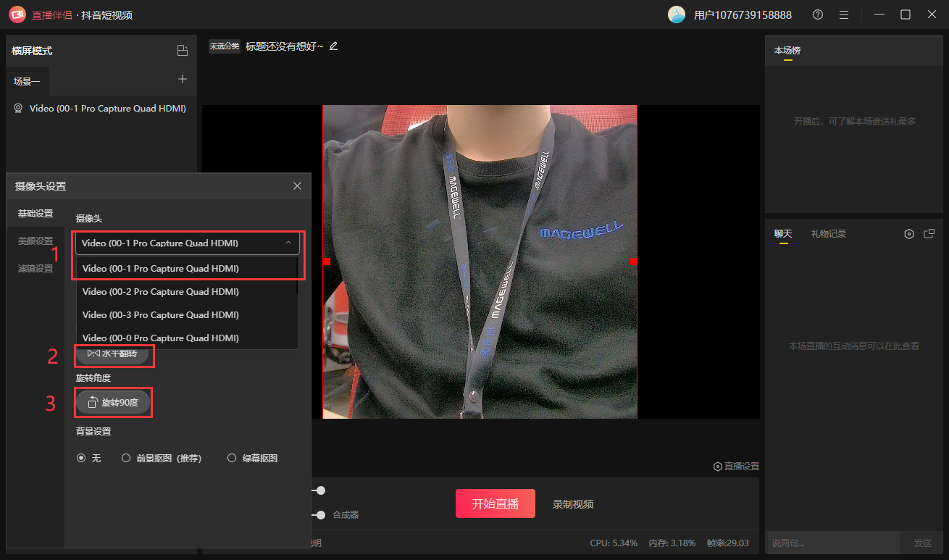Click the Live Companion app logo
This screenshot has height=560, width=949.
coord(17,14)
